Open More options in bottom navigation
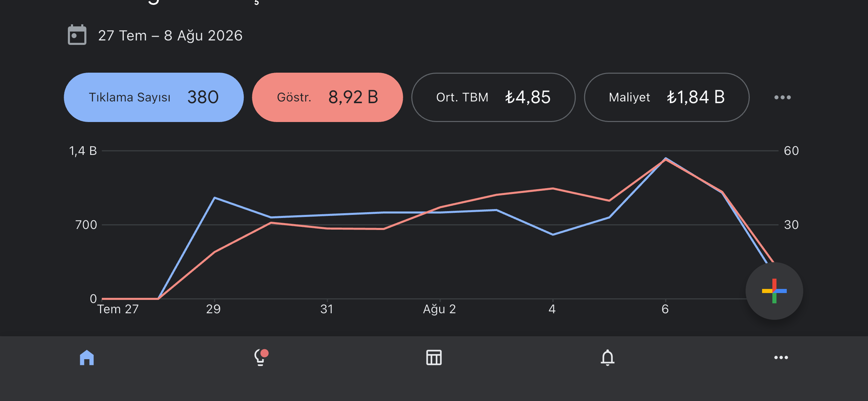868x401 pixels. (781, 357)
